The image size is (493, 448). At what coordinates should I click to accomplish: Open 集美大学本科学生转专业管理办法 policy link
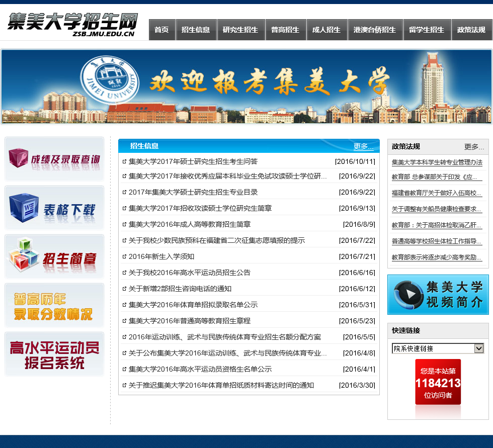[437, 162]
